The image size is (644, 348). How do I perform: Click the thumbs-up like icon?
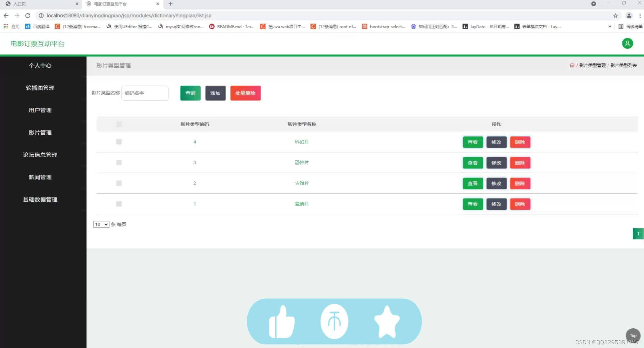click(x=282, y=322)
